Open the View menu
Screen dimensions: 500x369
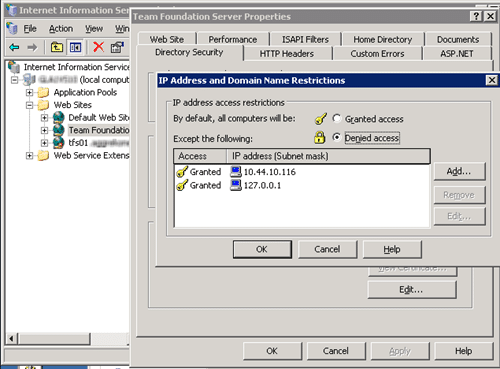94,29
